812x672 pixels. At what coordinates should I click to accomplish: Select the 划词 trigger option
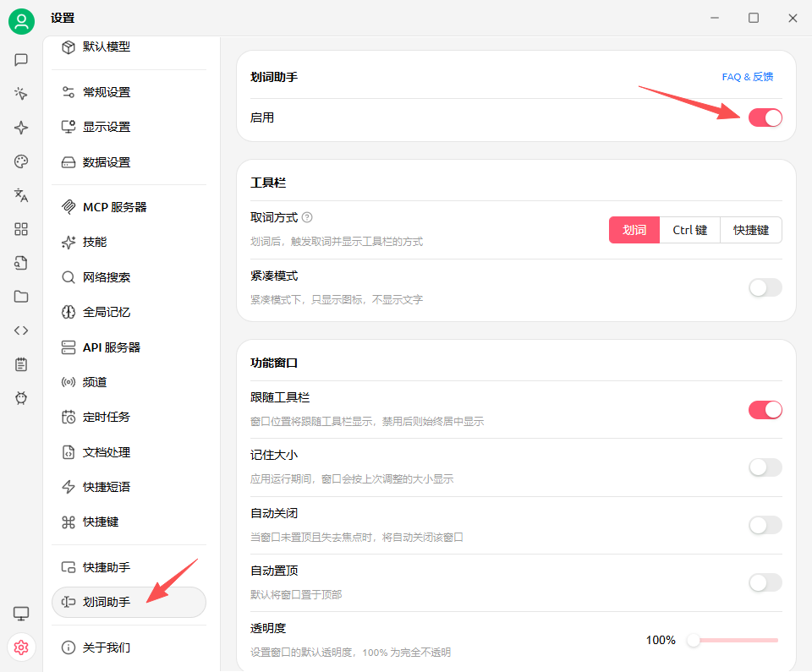click(634, 230)
